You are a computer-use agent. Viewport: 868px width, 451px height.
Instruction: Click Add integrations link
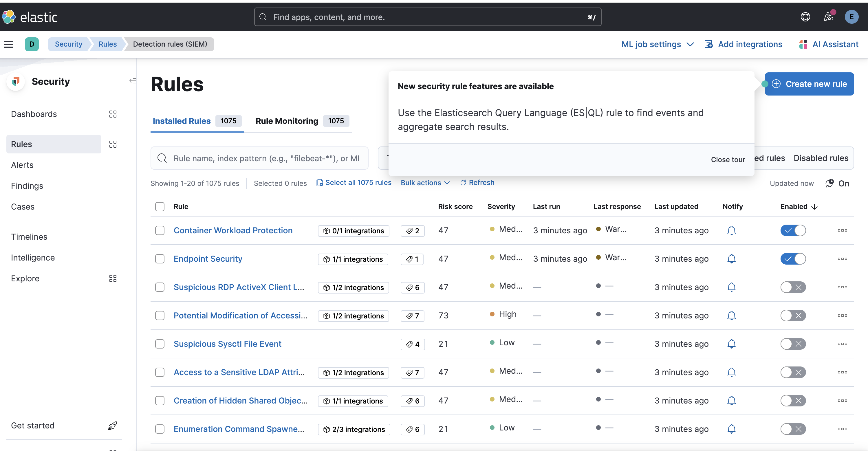(743, 44)
